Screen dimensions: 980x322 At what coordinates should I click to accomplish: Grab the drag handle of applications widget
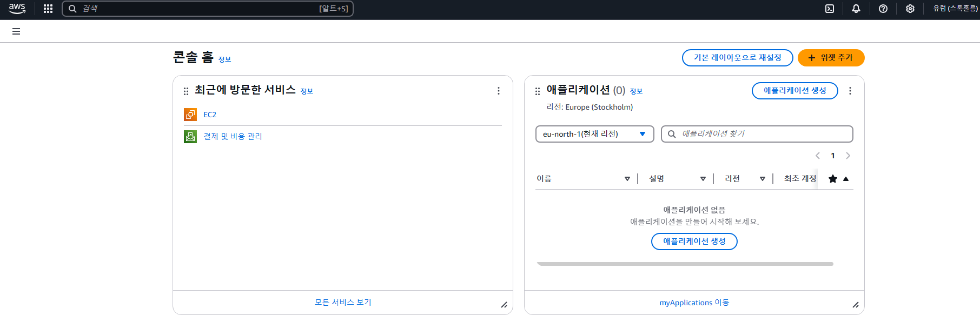tap(538, 91)
